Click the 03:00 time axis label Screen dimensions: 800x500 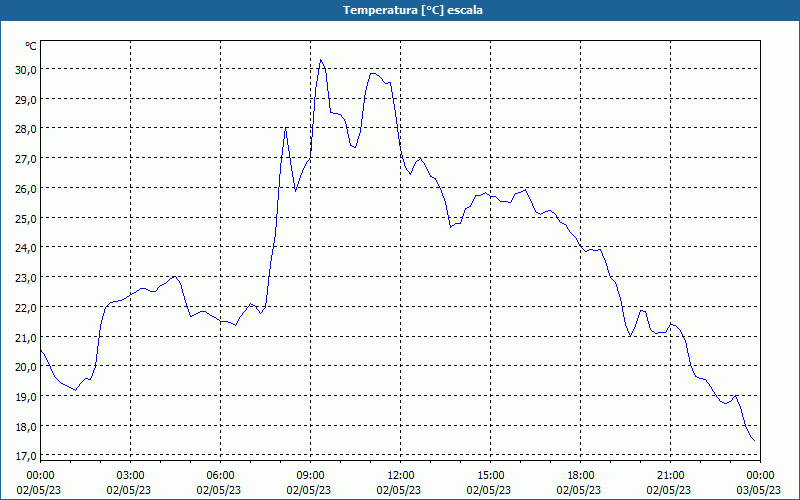pos(131,476)
